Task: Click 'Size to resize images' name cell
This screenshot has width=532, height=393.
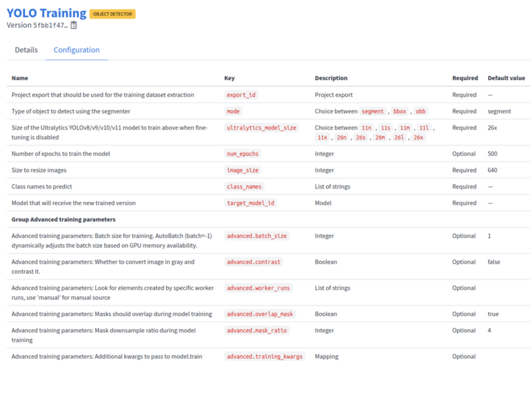Action: point(39,170)
